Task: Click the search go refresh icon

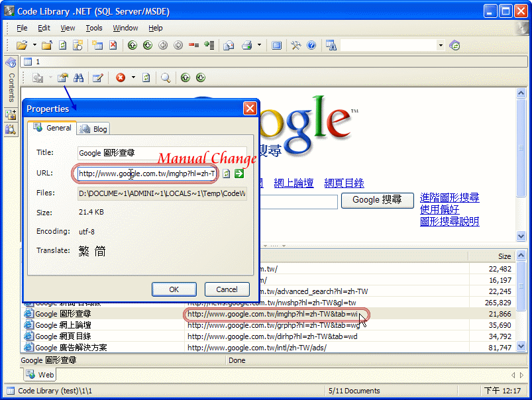Action: click(x=454, y=45)
